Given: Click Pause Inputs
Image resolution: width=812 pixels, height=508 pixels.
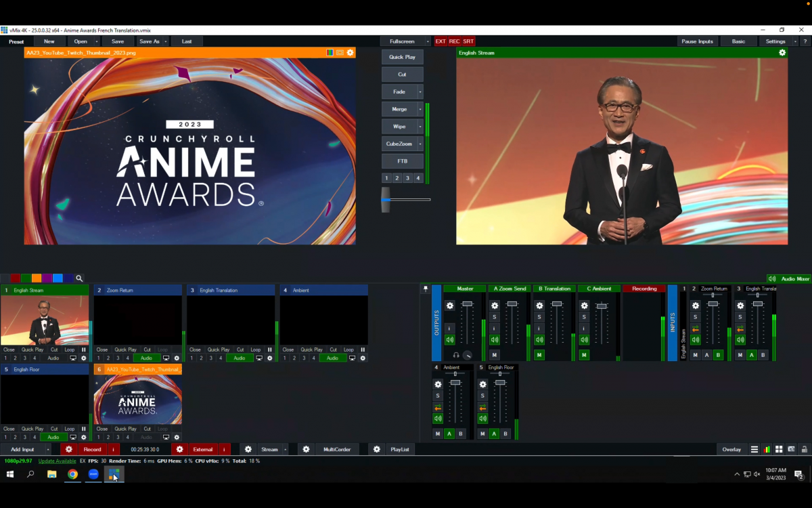Looking at the screenshot, I should click(x=697, y=41).
